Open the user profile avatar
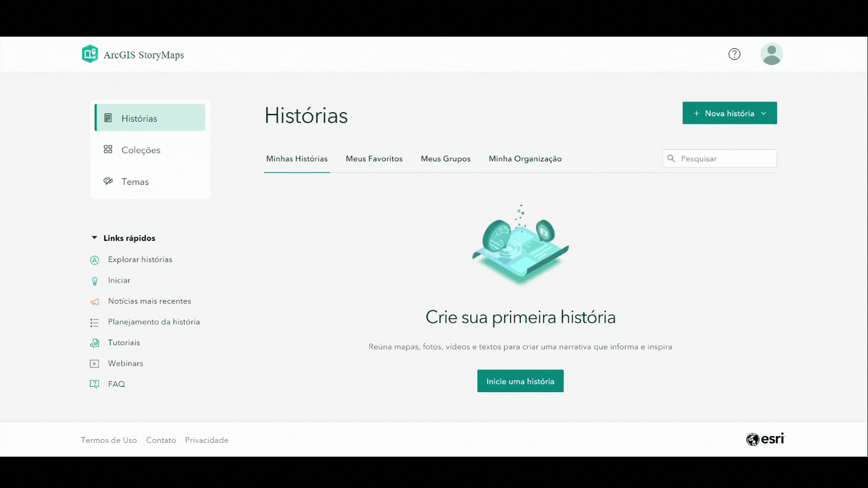The width and height of the screenshot is (868, 488). click(x=772, y=54)
